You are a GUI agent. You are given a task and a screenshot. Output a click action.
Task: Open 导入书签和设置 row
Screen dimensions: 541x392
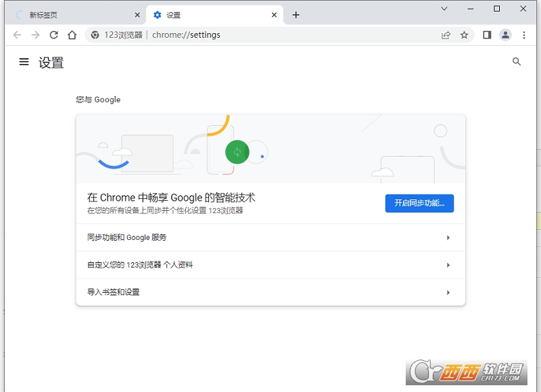[270, 292]
